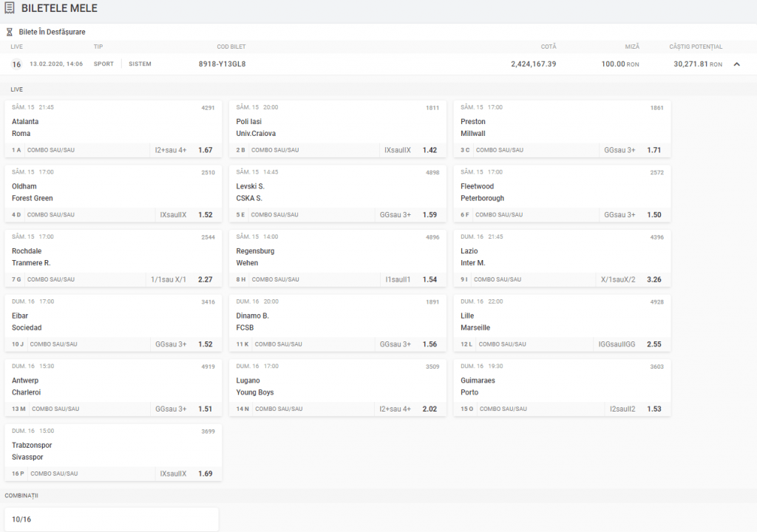Select the Dinamo B. vs FCSB match
Image resolution: width=757 pixels, height=532 pixels.
click(x=337, y=321)
